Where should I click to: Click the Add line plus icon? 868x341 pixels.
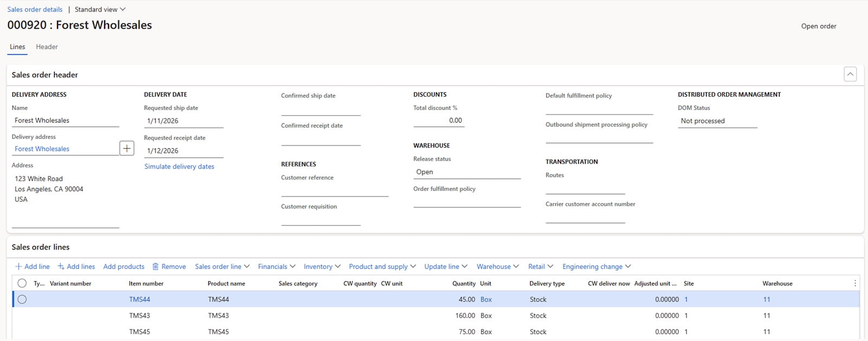coord(18,267)
